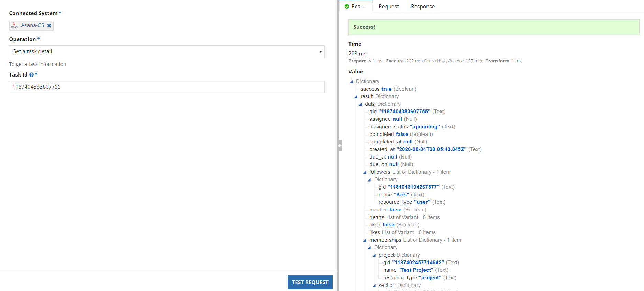Collapse the section Dictionary node
The width and height of the screenshot is (644, 291).
[x=374, y=286]
